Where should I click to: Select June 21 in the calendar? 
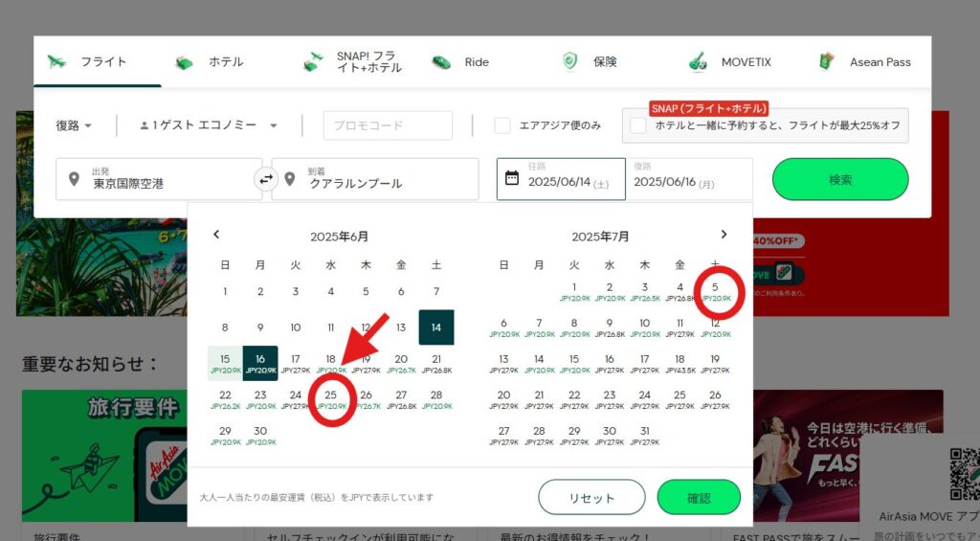pos(436,363)
